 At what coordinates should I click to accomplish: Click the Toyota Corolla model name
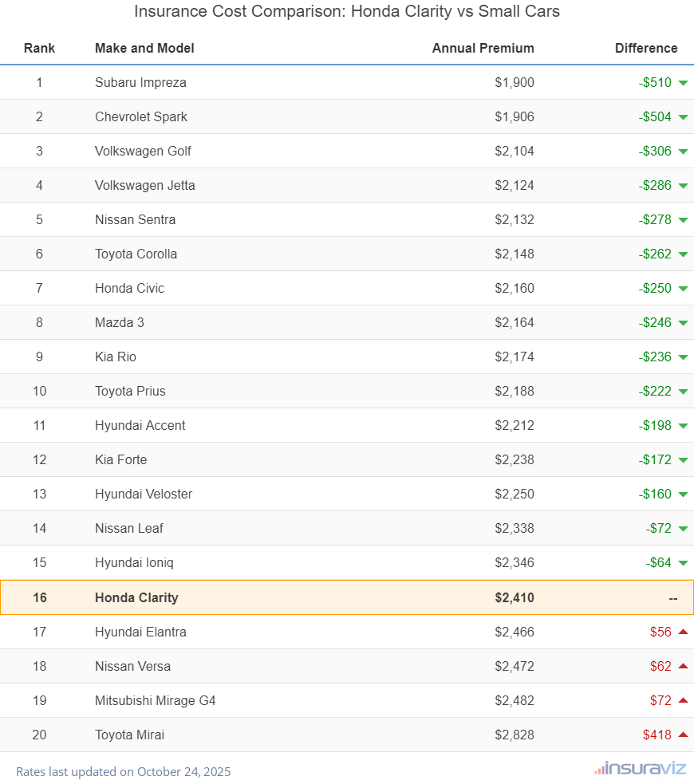click(136, 254)
